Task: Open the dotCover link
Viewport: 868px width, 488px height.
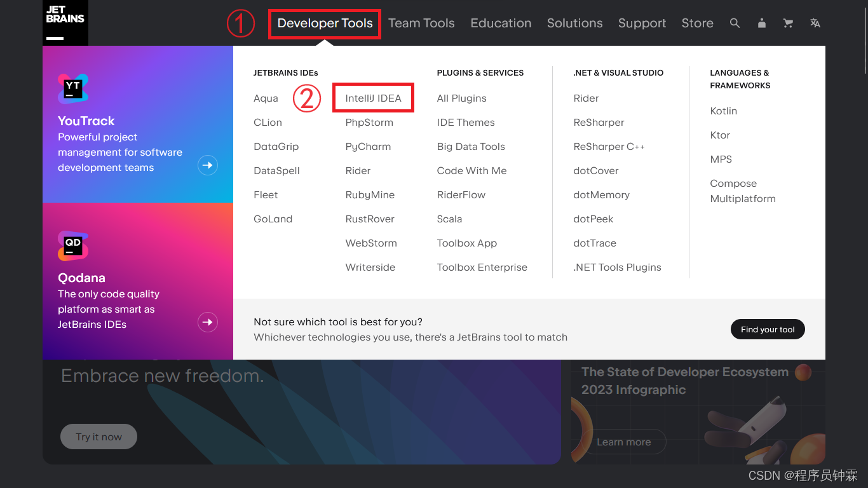Action: tap(596, 171)
